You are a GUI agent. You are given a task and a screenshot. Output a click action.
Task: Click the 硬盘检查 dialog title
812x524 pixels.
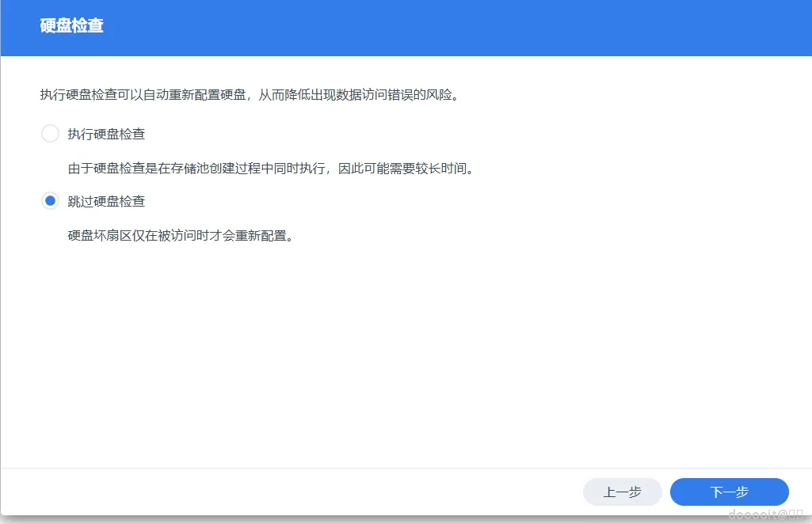71,25
